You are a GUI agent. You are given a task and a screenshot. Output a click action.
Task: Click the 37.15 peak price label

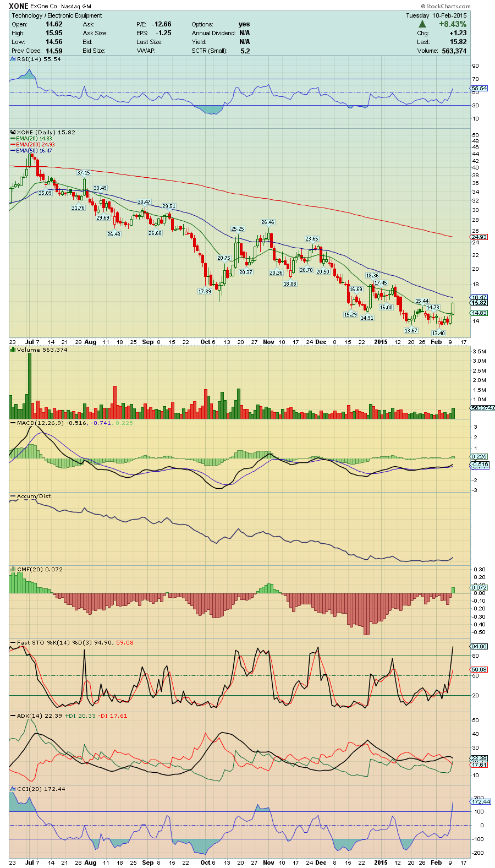coord(83,172)
